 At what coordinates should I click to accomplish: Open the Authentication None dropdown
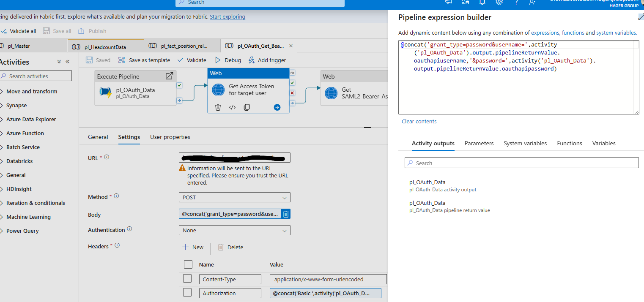(235, 230)
